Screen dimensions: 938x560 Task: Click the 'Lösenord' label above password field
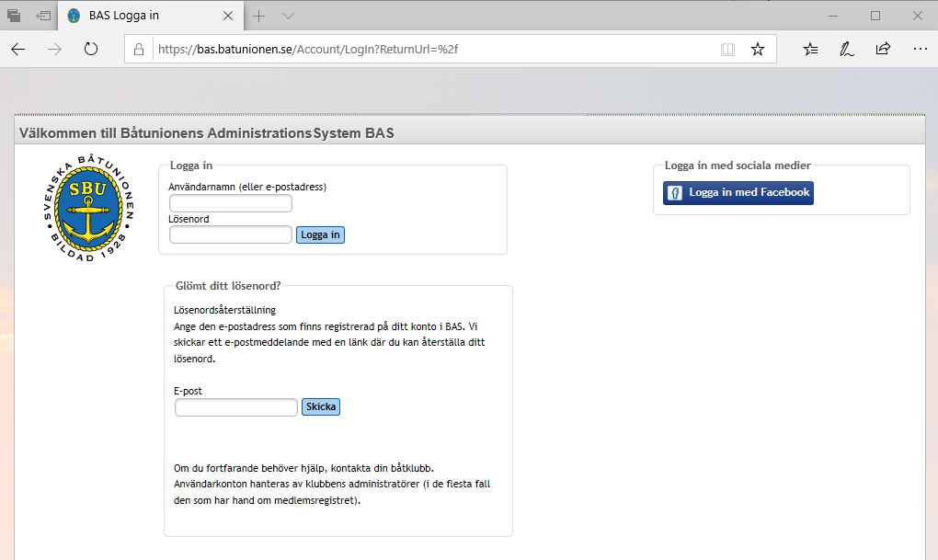pyautogui.click(x=189, y=219)
